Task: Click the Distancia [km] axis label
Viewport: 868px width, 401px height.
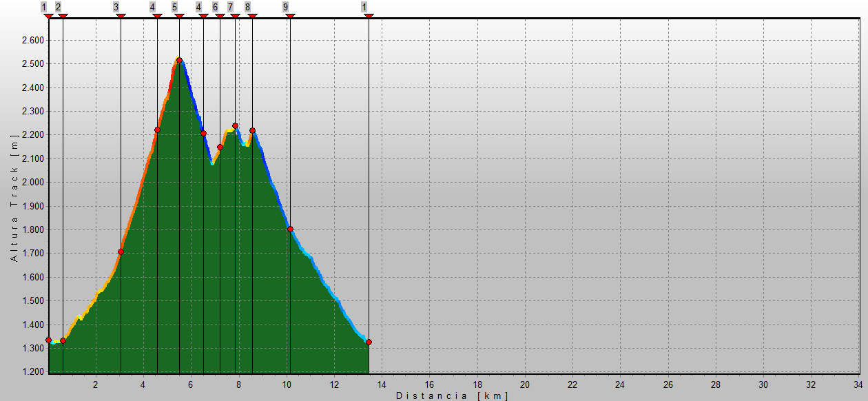Action: click(452, 395)
